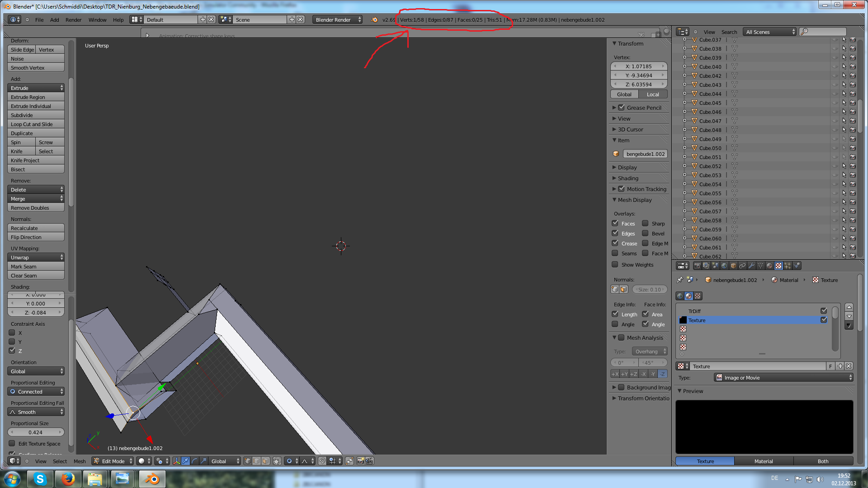Adjust the Proportional Size slider
This screenshot has height=488, width=868.
pyautogui.click(x=36, y=432)
